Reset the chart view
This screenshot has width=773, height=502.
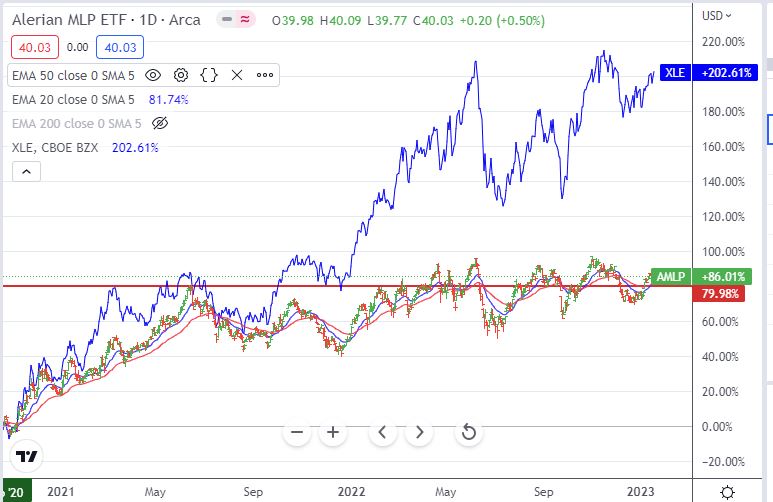[468, 432]
